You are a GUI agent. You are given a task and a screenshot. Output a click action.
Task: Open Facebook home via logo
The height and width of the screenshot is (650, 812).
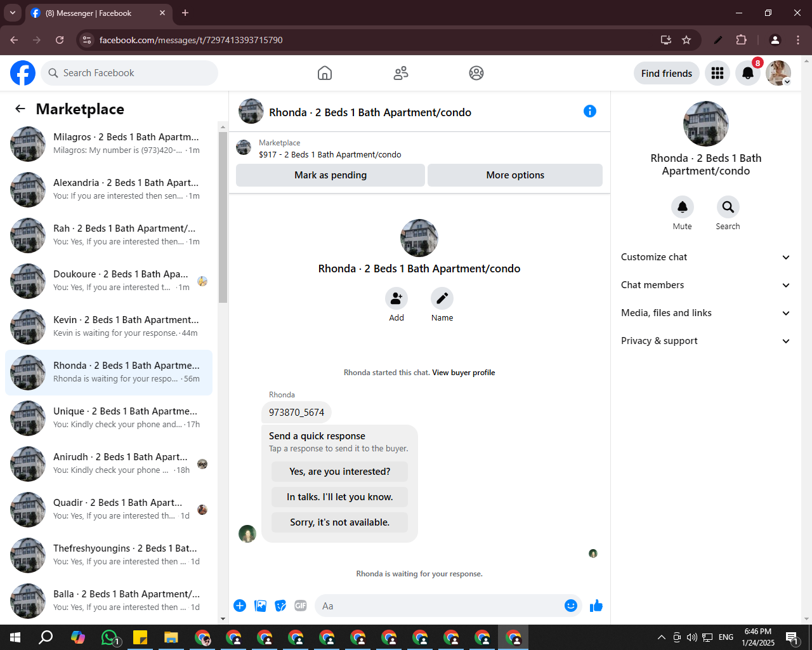click(x=23, y=73)
